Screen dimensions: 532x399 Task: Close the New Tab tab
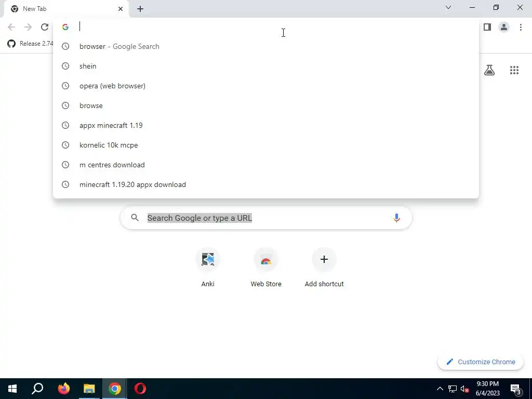(121, 9)
